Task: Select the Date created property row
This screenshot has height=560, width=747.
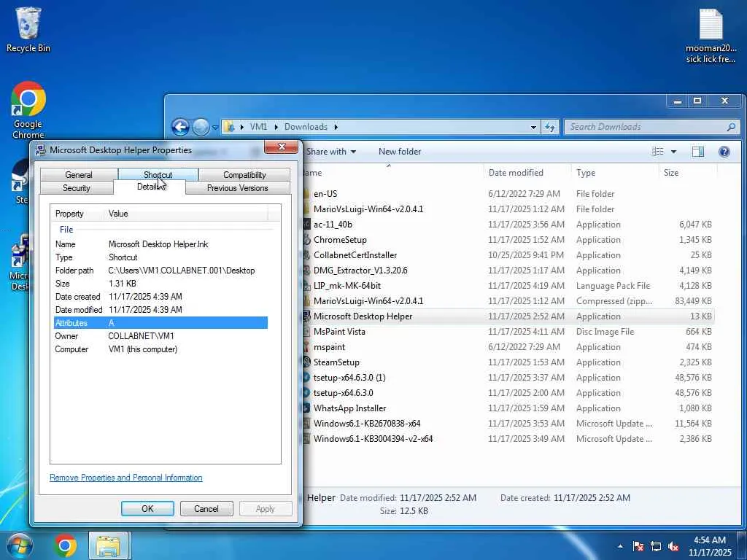Action: 160,296
